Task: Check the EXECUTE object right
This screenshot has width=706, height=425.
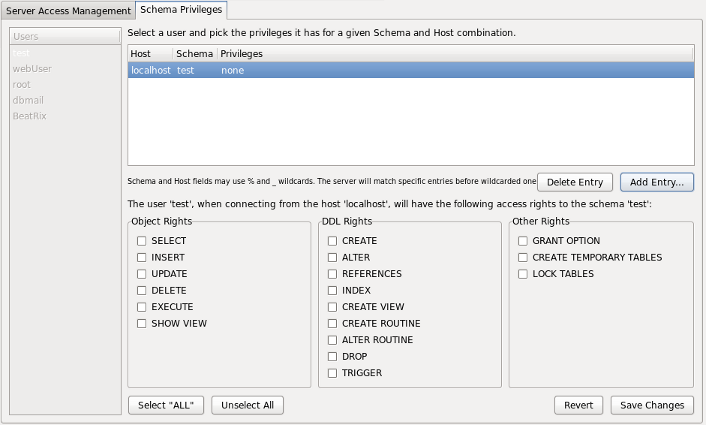Action: tap(142, 307)
